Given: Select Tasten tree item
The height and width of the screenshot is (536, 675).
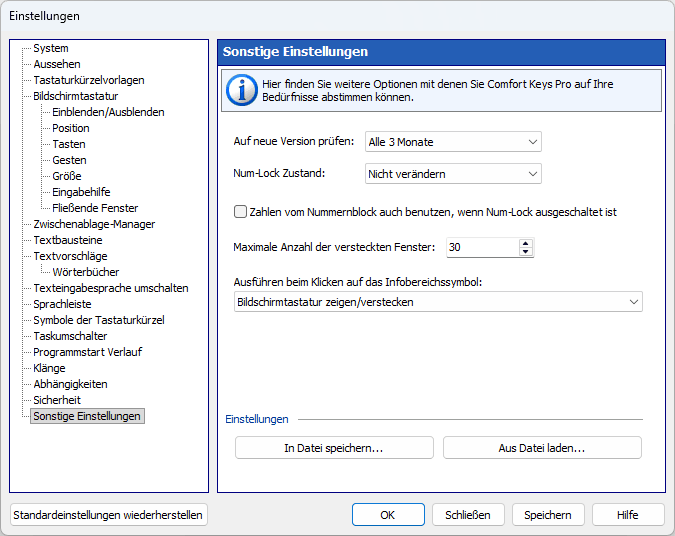Looking at the screenshot, I should (69, 144).
